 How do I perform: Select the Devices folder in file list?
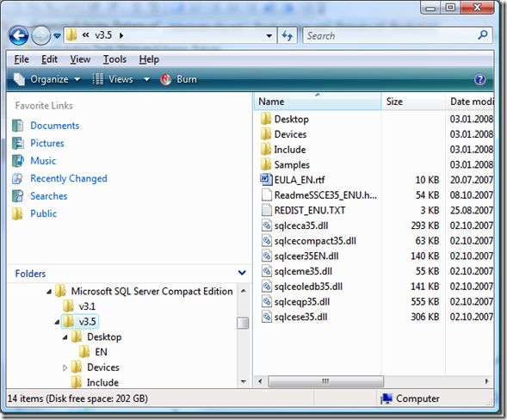pos(290,134)
